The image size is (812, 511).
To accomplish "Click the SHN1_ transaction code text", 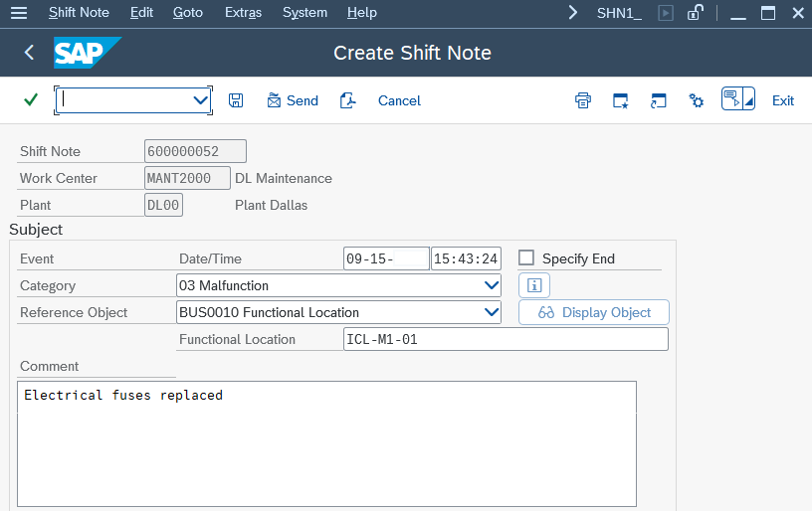I will tap(619, 13).
